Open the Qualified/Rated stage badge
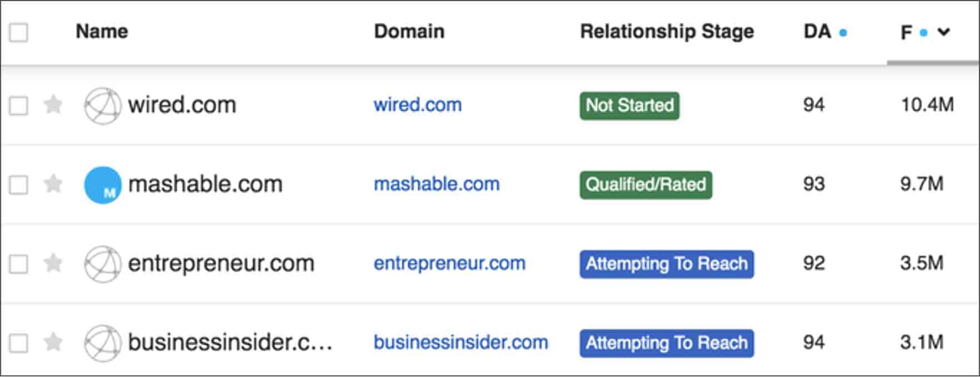The image size is (980, 377). [646, 185]
